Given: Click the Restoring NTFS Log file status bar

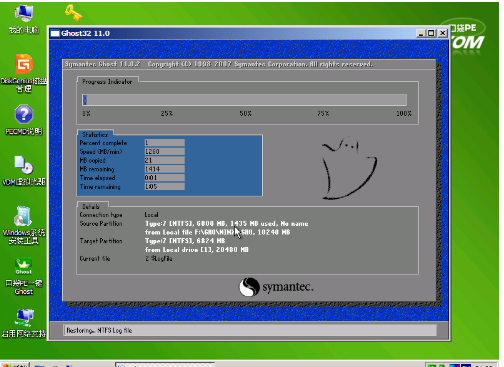Looking at the screenshot, I should [x=250, y=330].
